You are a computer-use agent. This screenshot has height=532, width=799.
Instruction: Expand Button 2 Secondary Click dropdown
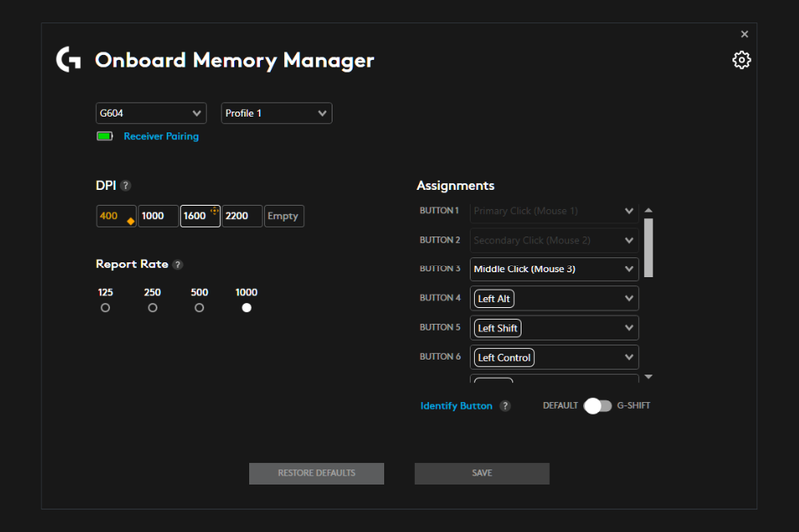pos(554,240)
